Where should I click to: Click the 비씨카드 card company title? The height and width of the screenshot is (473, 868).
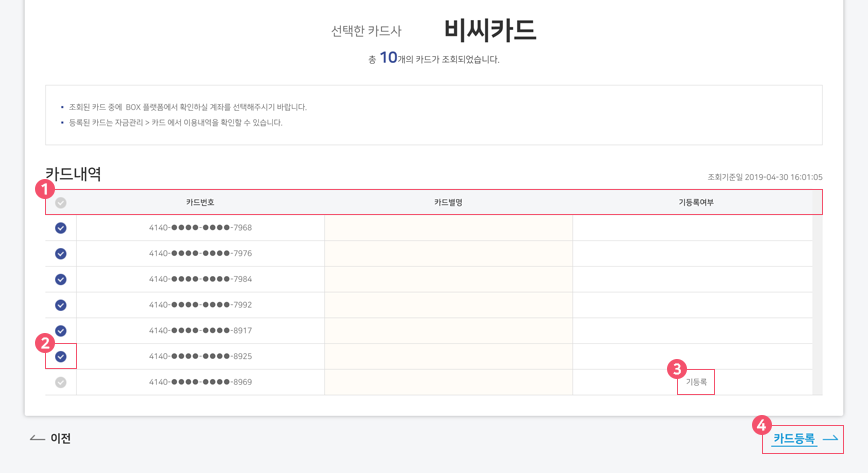(490, 29)
